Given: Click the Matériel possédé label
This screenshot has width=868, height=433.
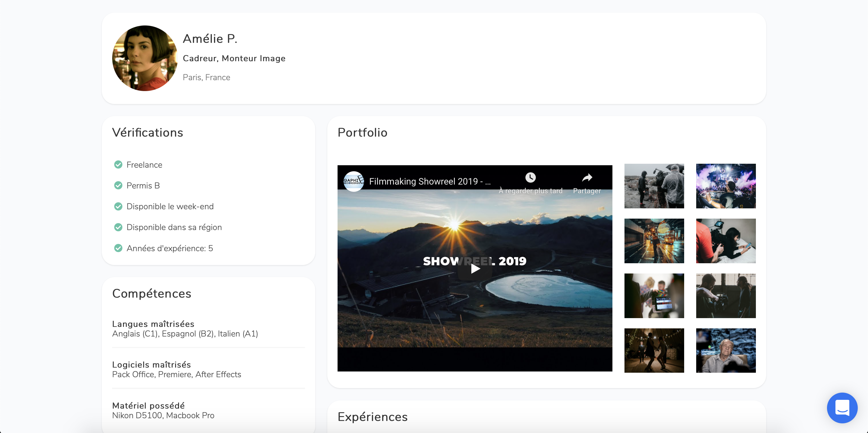Looking at the screenshot, I should pyautogui.click(x=149, y=405).
